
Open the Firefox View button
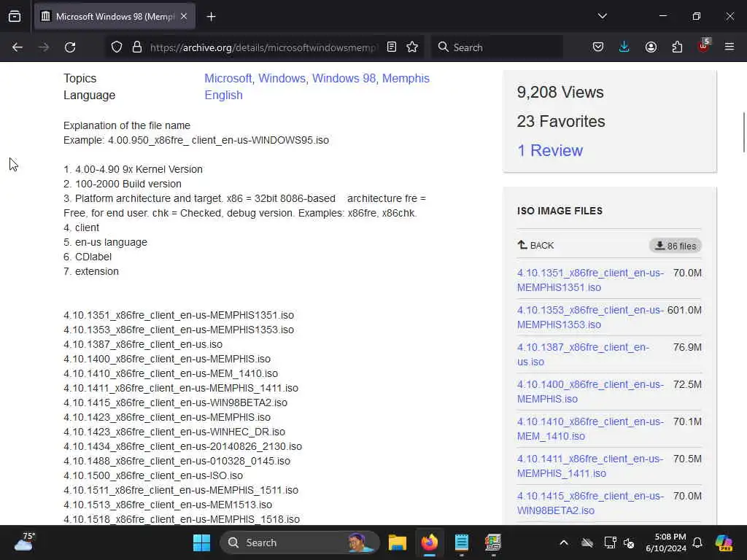(x=15, y=17)
